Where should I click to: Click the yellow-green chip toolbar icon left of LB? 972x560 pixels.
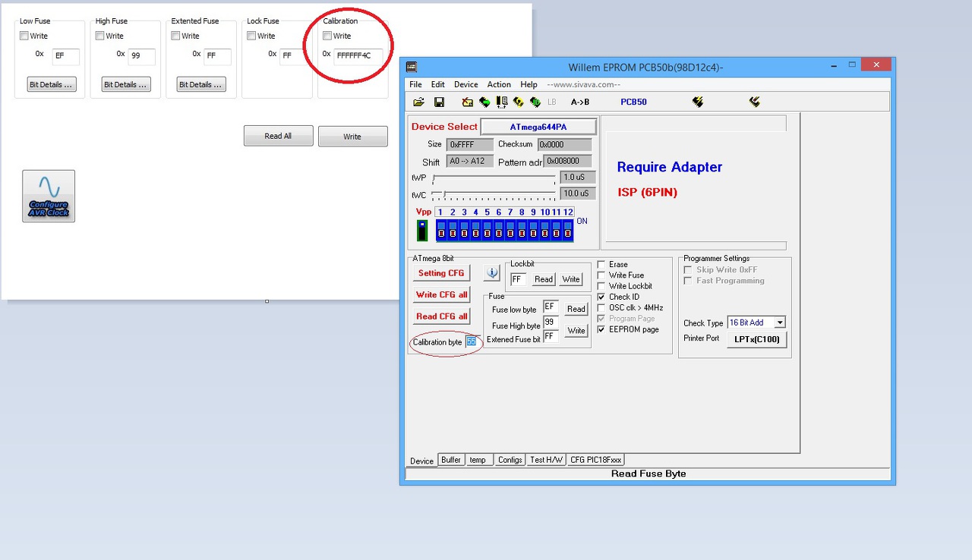coord(519,102)
